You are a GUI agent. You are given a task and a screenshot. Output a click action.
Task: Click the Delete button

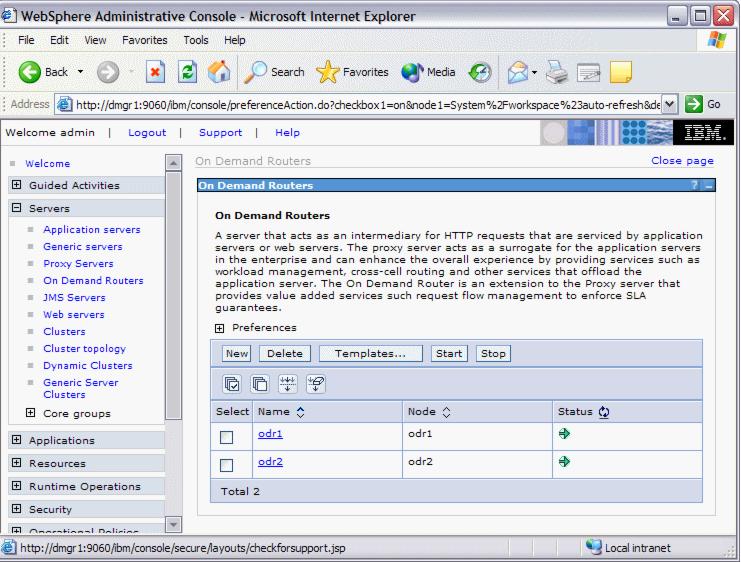(284, 354)
